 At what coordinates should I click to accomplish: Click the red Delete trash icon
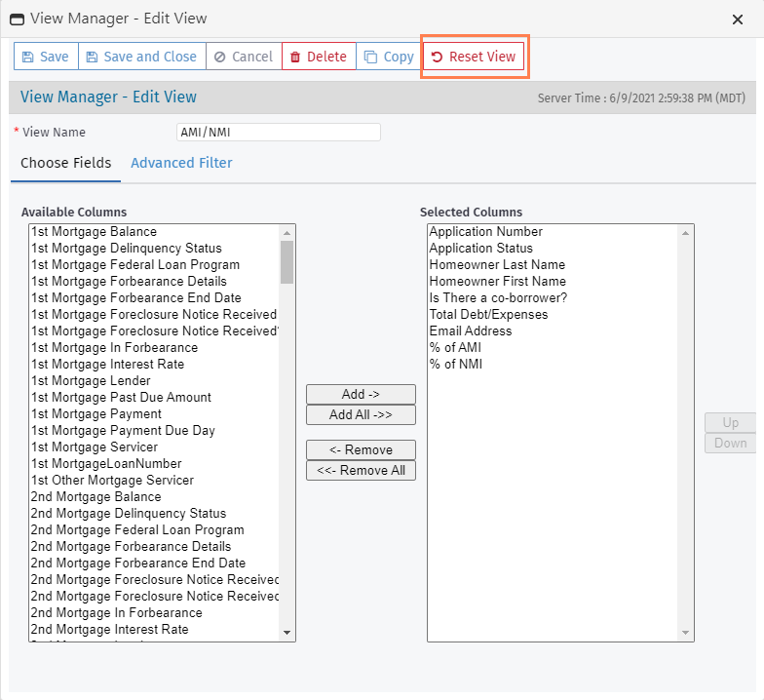295,57
